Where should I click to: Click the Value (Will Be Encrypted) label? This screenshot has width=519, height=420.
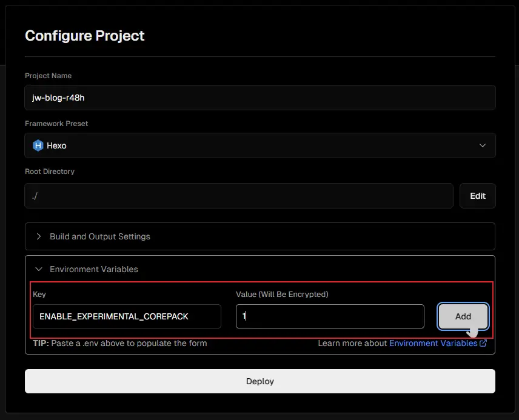coord(282,295)
